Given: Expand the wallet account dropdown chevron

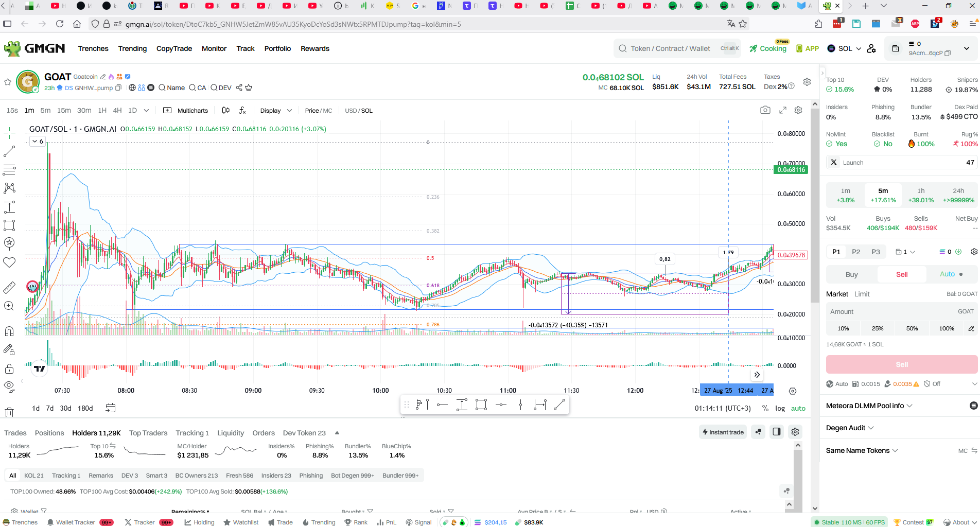Looking at the screenshot, I should click(x=966, y=48).
